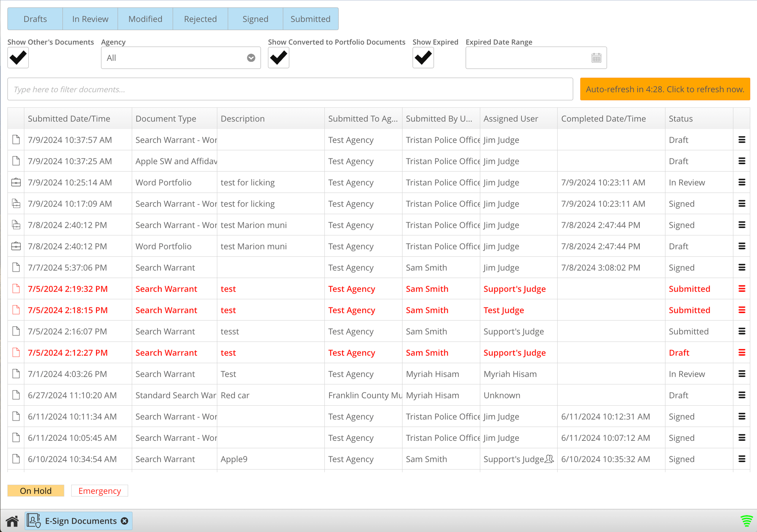Toggle Show Other's Documents checkbox
Viewport: 757px width, 532px height.
click(x=18, y=57)
